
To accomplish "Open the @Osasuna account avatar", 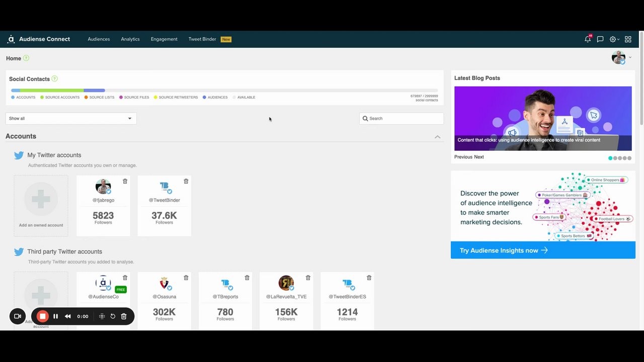I will 165,283.
